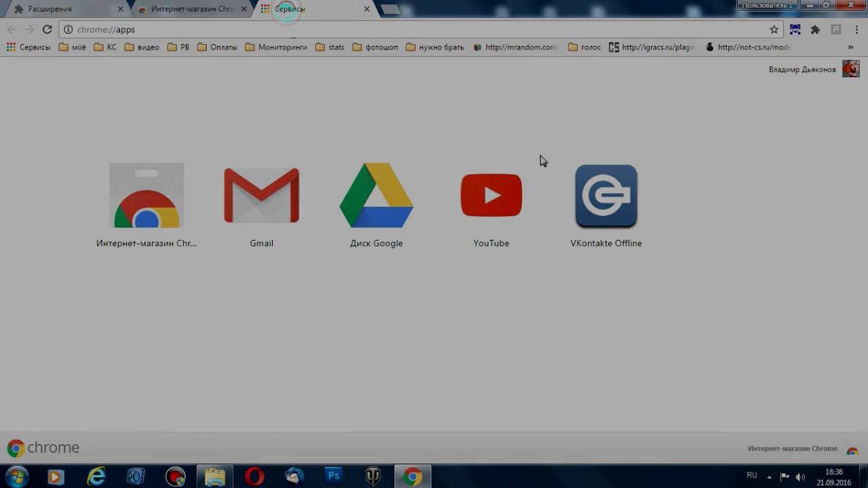Click the address bar showing chrome://apps
The height and width of the screenshot is (488, 868).
click(420, 29)
